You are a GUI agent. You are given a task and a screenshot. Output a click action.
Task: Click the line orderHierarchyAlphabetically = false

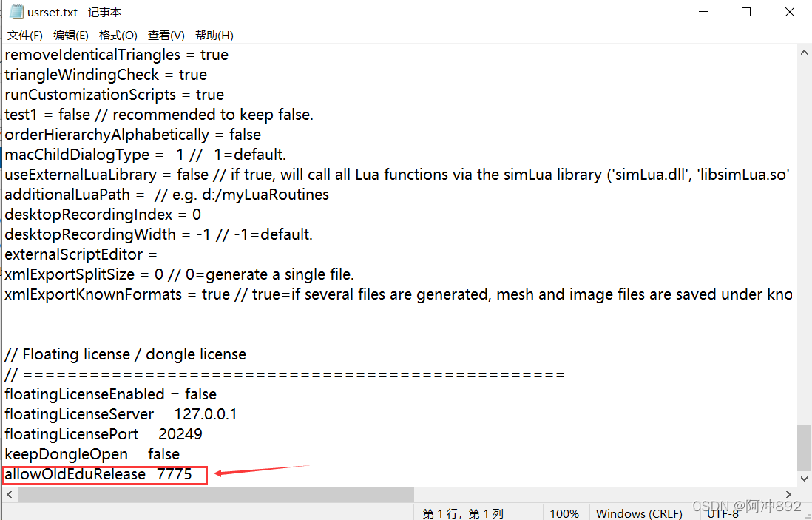point(132,135)
